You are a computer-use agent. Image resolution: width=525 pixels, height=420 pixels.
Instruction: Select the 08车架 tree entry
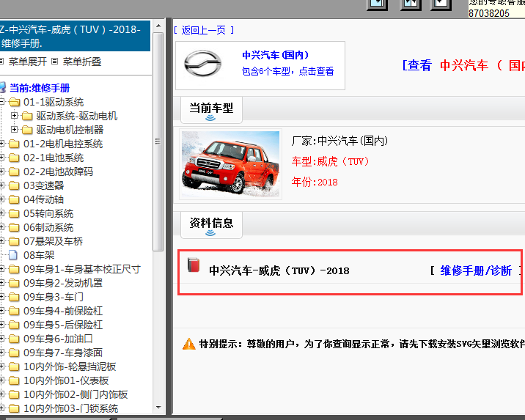coord(39,255)
